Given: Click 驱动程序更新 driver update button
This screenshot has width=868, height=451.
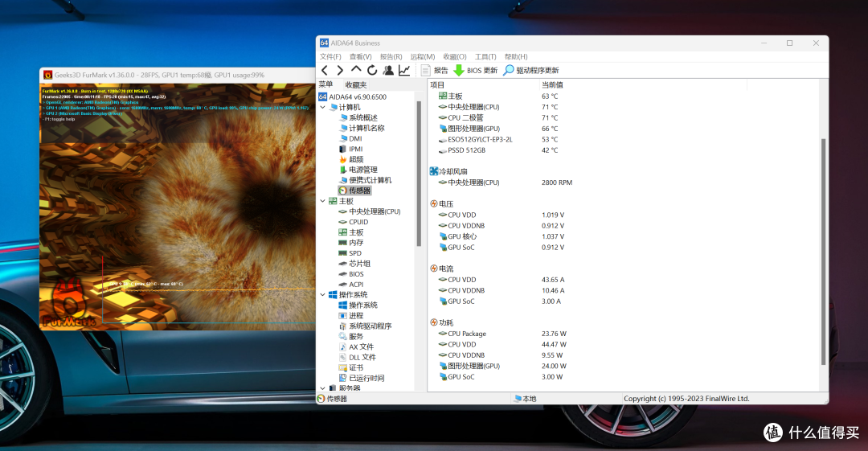Looking at the screenshot, I should coord(531,71).
